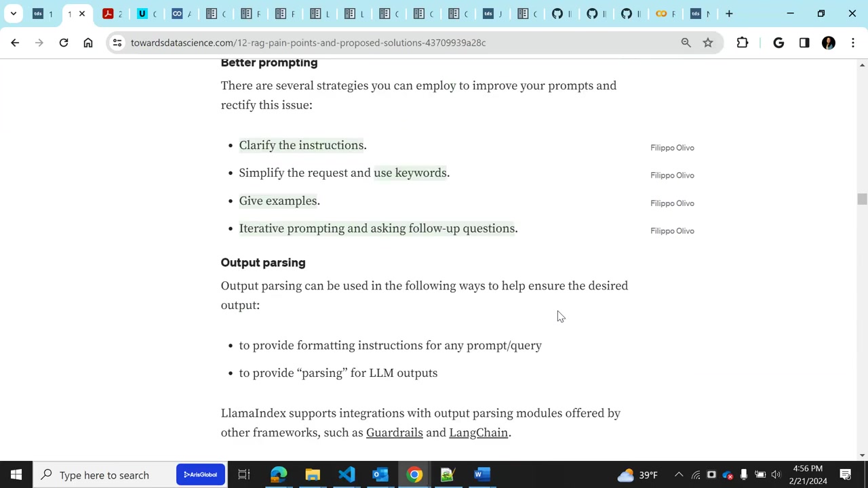The height and width of the screenshot is (488, 868).
Task: Open Outlook from the taskbar
Action: (x=380, y=474)
